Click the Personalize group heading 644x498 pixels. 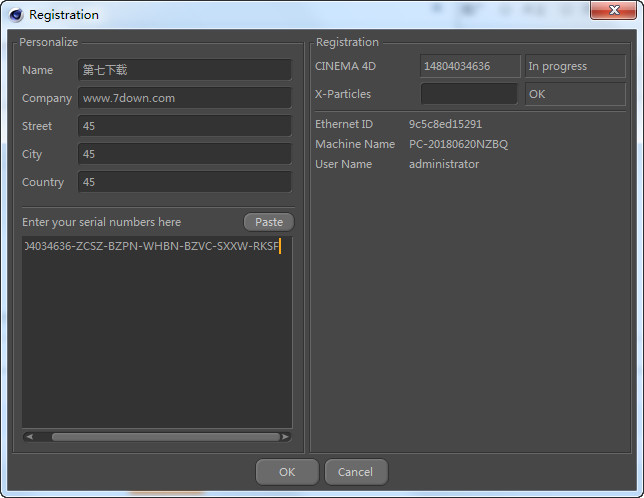48,42
